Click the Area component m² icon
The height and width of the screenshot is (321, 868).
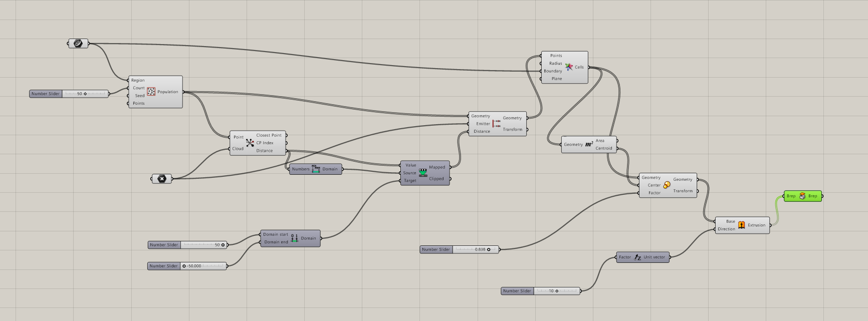click(589, 144)
